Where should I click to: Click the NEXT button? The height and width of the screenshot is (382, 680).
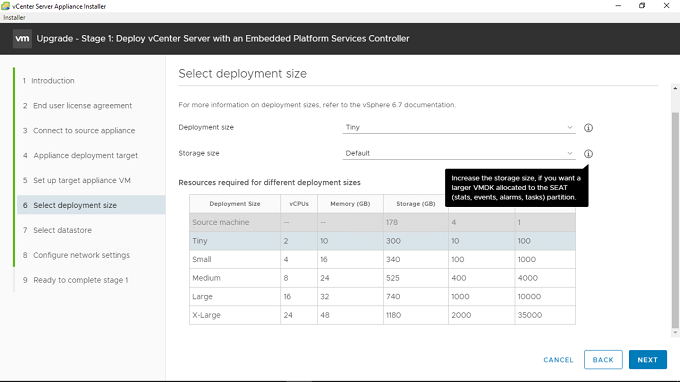point(647,360)
